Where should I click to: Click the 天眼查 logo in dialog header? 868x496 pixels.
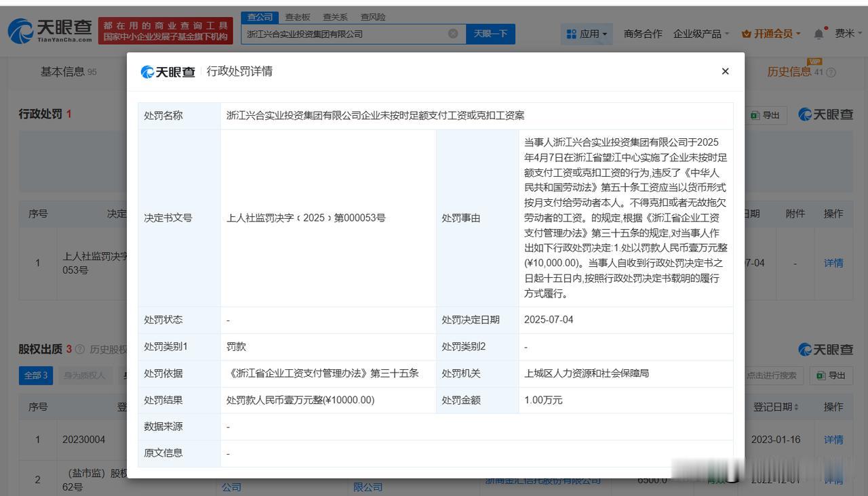click(167, 72)
